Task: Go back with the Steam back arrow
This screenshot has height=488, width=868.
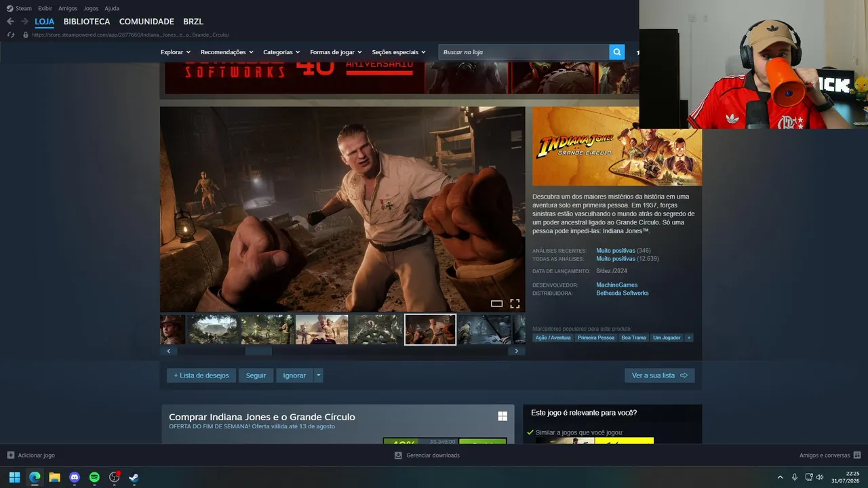Action: coord(10,22)
